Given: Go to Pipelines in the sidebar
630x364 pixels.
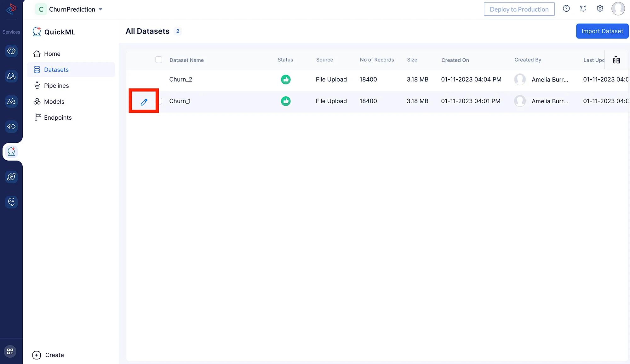Looking at the screenshot, I should (56, 86).
